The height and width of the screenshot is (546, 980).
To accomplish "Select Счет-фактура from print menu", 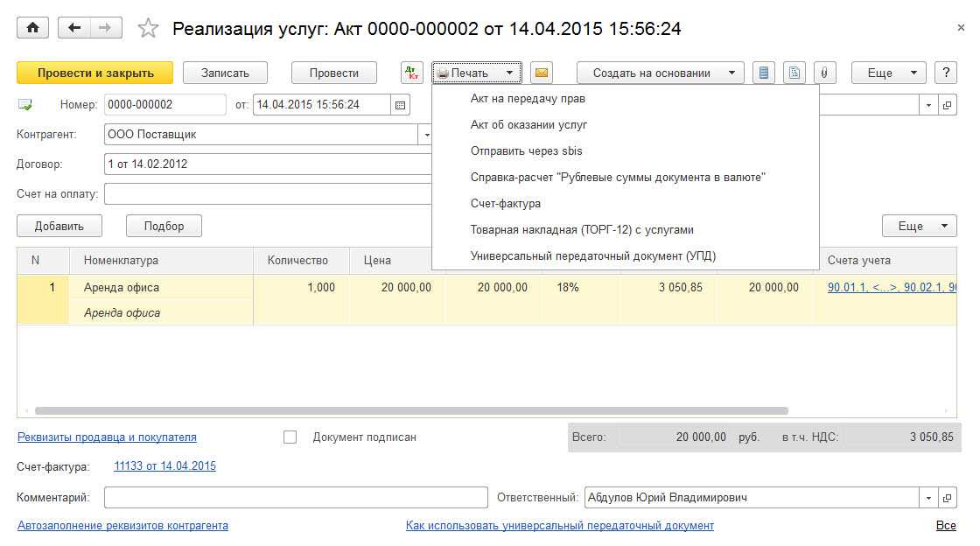I will point(506,204).
